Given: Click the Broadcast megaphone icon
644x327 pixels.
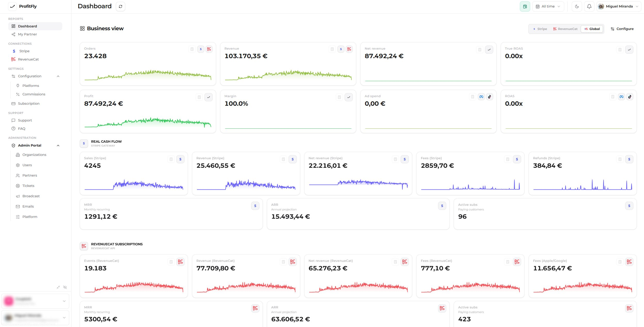Looking at the screenshot, I should coord(18,196).
